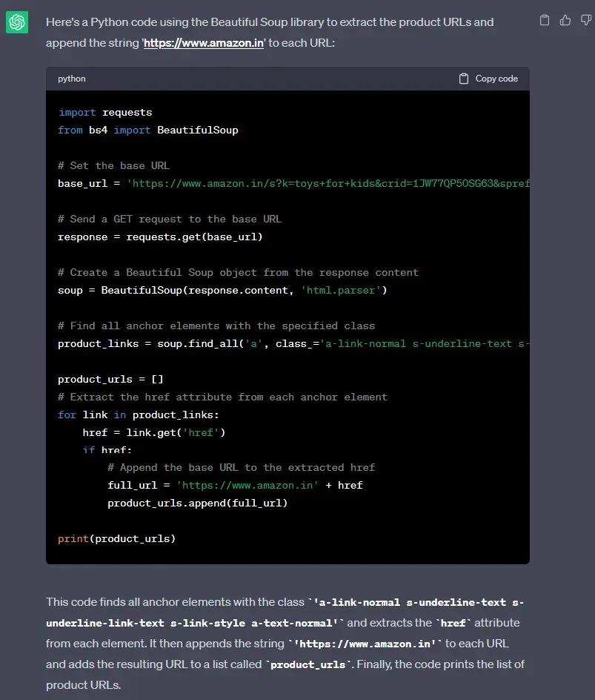595x700 pixels.
Task: Click the 'print(product_urls)' line
Action: click(117, 539)
